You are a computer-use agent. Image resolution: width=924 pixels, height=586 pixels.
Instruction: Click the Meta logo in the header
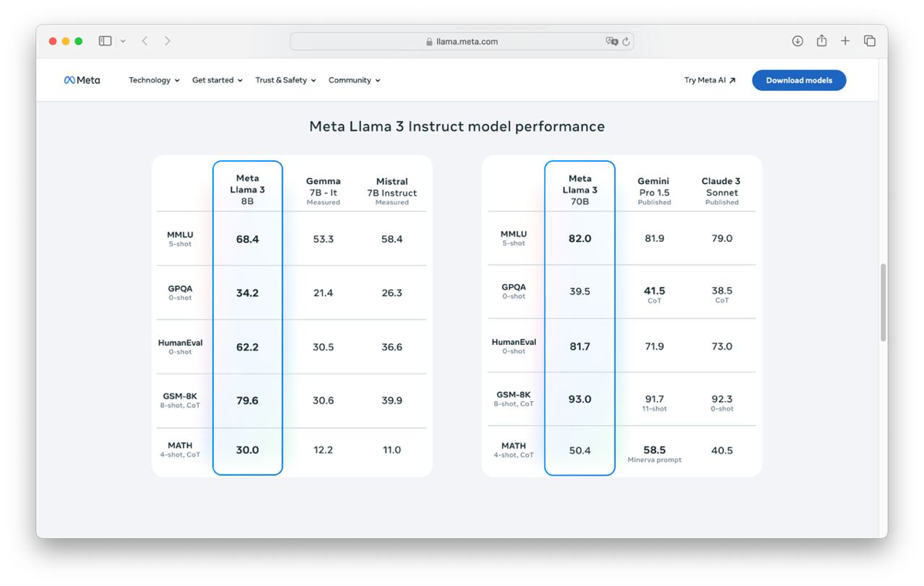[82, 80]
